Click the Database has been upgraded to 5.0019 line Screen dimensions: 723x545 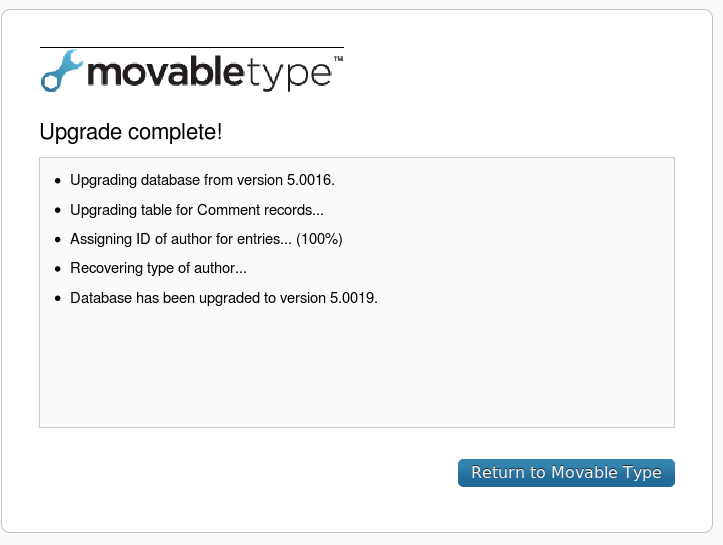pyautogui.click(x=224, y=298)
